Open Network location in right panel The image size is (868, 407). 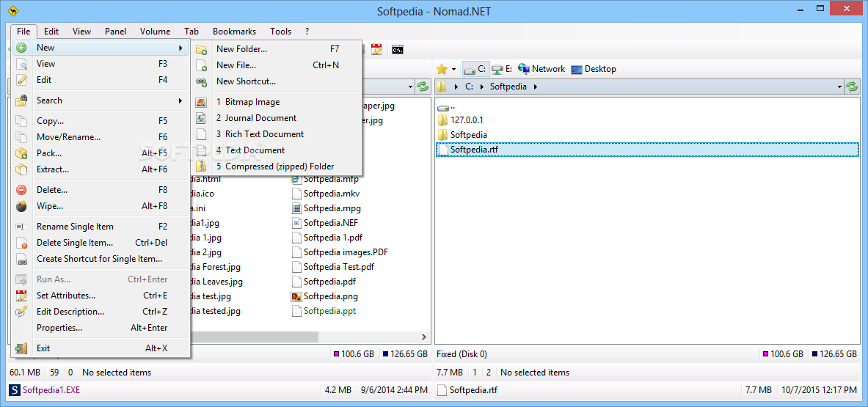tap(541, 69)
